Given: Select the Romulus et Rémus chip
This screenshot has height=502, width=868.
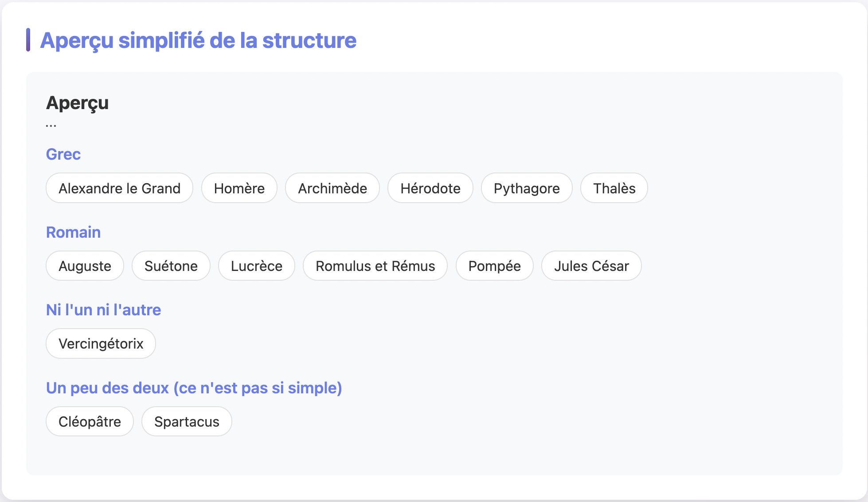Looking at the screenshot, I should pyautogui.click(x=375, y=266).
